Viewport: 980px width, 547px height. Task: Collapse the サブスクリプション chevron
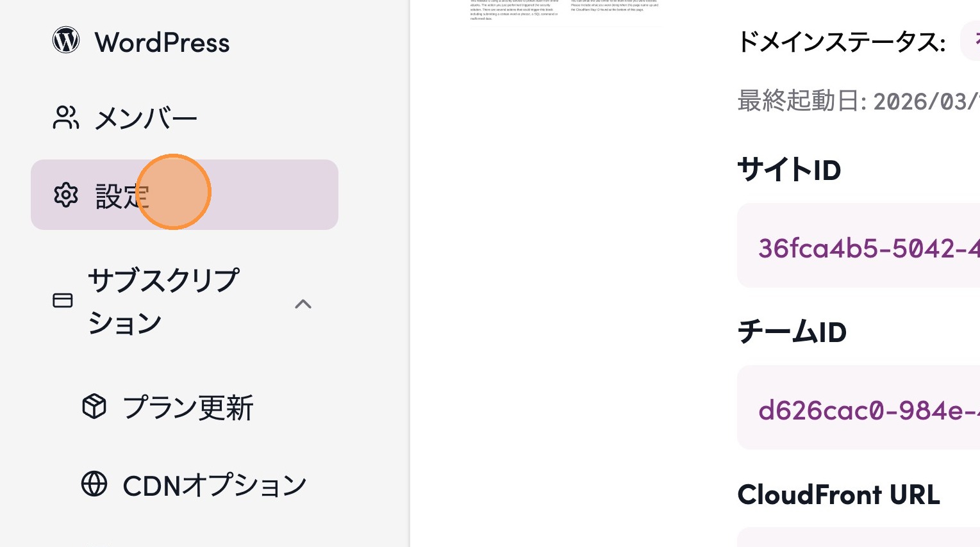[x=303, y=304]
